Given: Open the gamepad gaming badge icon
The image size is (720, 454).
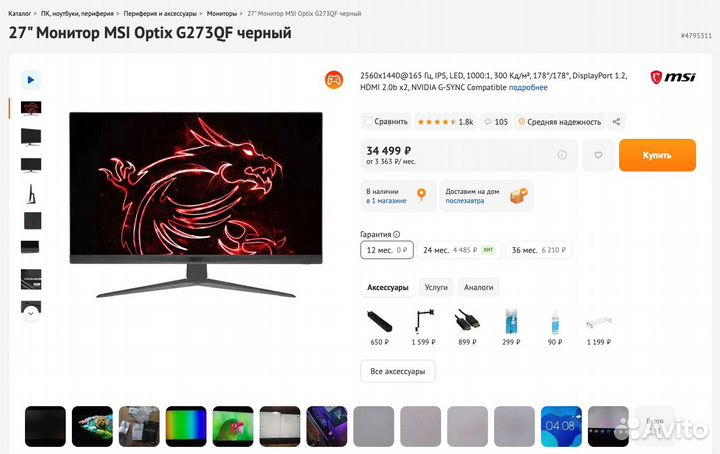Looking at the screenshot, I should [334, 80].
